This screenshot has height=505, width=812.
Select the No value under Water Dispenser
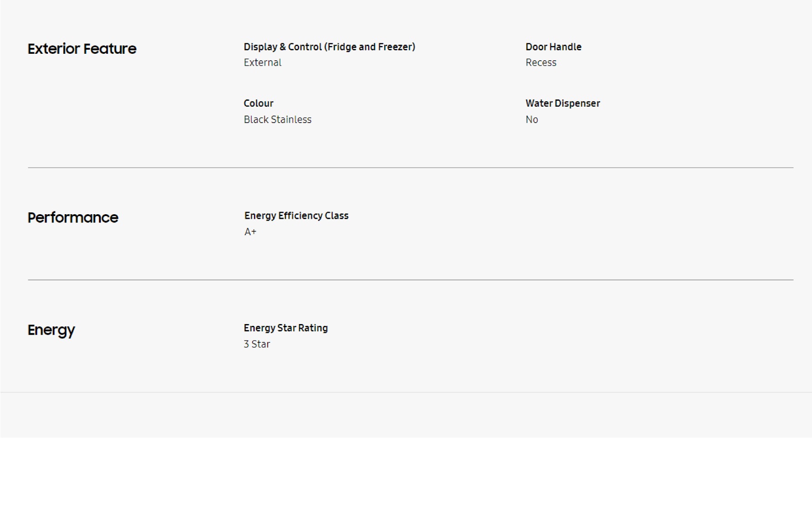[532, 119]
